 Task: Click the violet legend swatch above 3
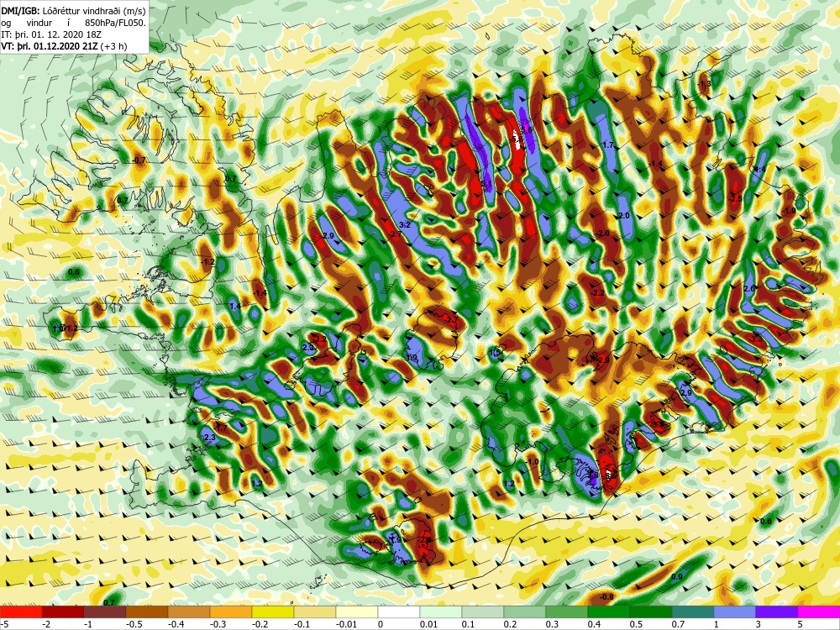[x=777, y=612]
